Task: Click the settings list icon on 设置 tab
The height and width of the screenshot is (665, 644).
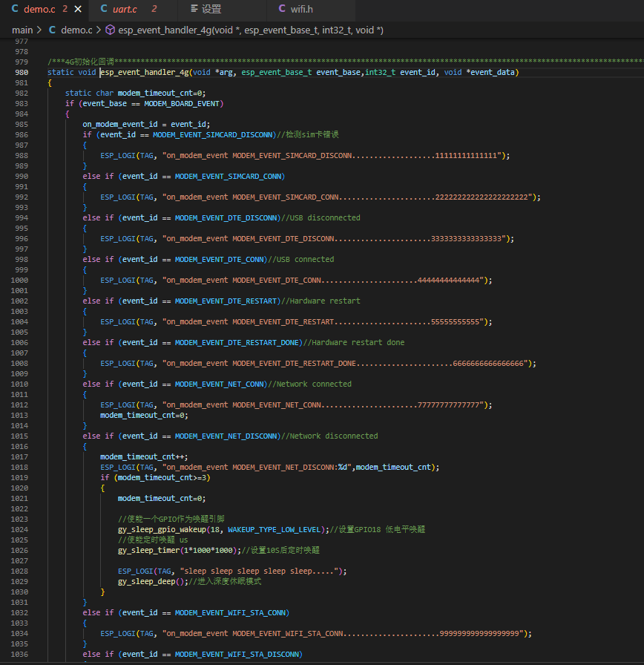Action: pyautogui.click(x=194, y=8)
